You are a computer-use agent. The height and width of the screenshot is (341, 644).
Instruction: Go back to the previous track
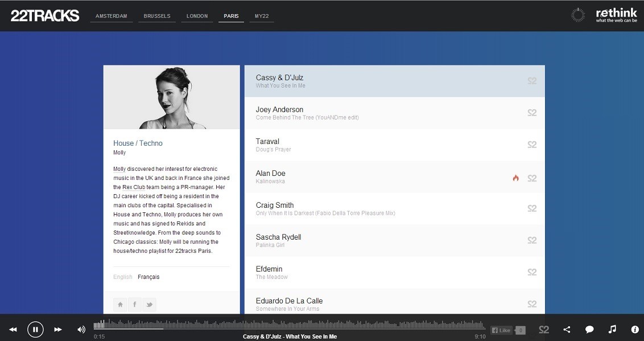13,330
